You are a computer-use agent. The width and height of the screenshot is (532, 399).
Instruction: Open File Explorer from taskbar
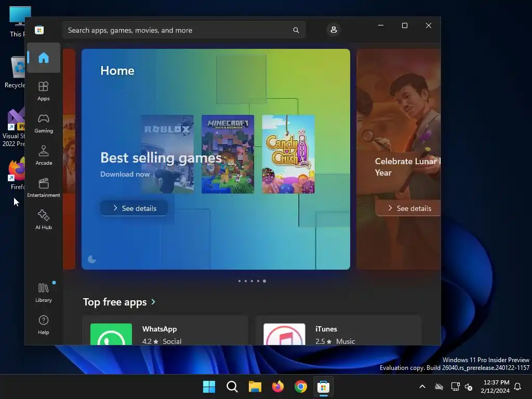click(x=255, y=387)
